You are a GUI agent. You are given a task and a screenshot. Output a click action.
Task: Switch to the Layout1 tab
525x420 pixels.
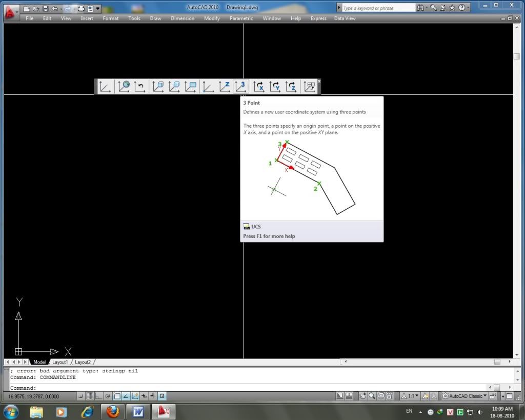[x=60, y=362]
